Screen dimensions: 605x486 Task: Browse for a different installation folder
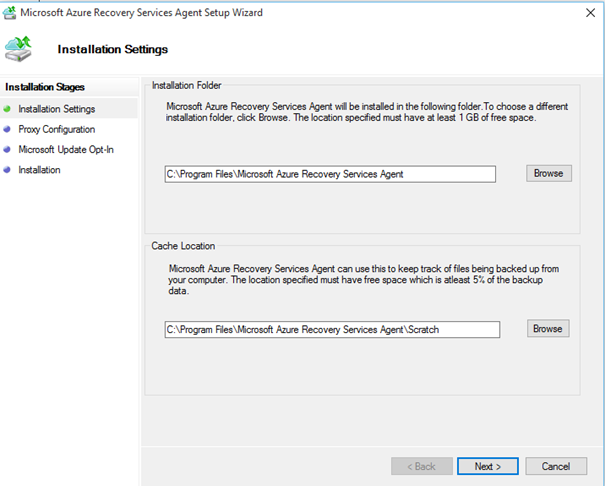click(549, 173)
